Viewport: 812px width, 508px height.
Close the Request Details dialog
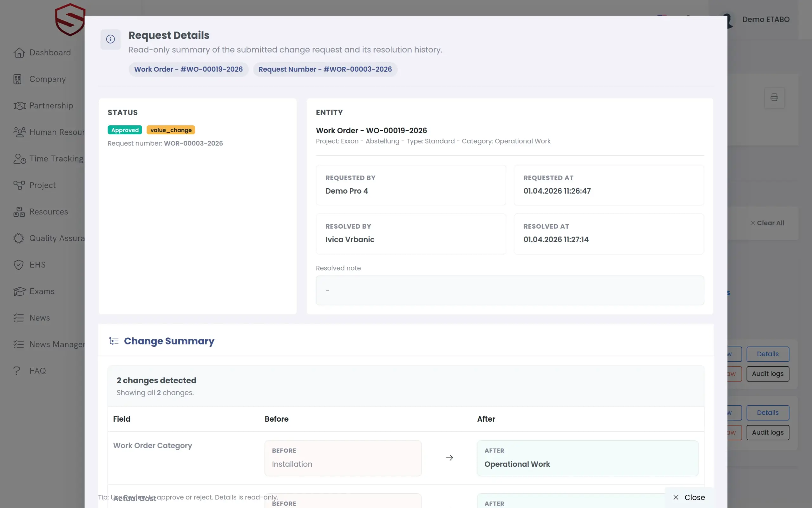(689, 498)
